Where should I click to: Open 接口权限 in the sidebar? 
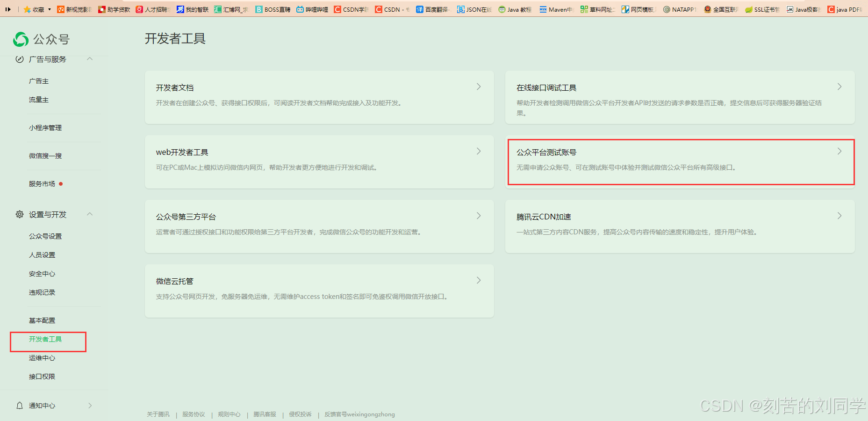click(x=42, y=377)
